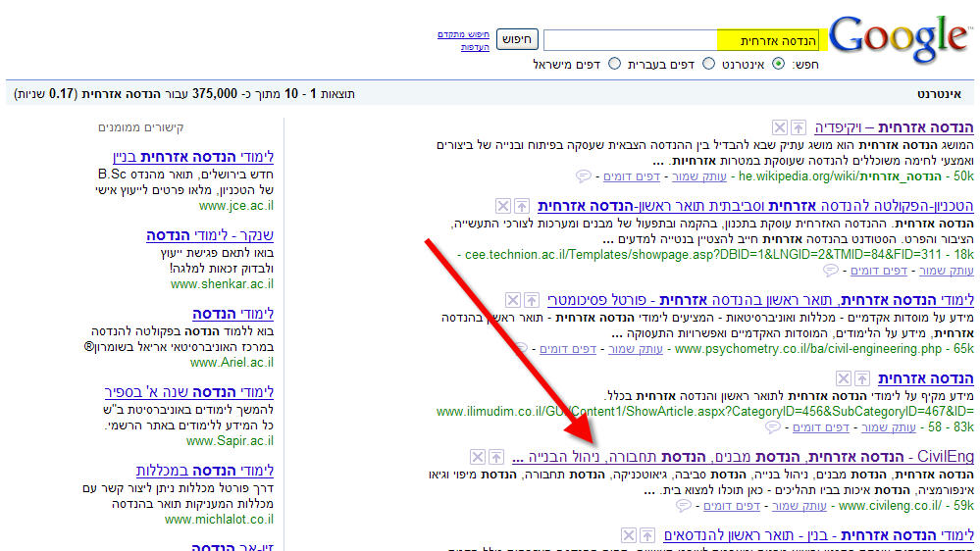Open sponsored link לימודי הנדסה במכללות

(205, 471)
